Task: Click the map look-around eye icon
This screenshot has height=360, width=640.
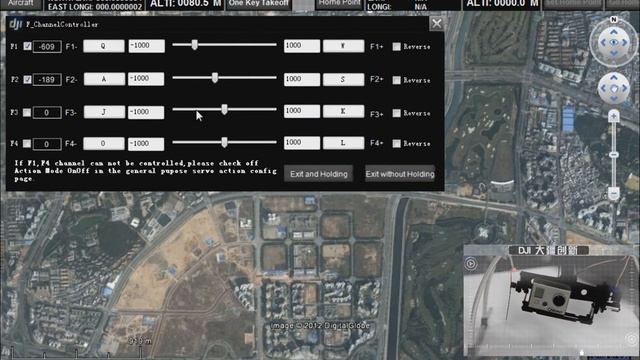Action: [613, 42]
